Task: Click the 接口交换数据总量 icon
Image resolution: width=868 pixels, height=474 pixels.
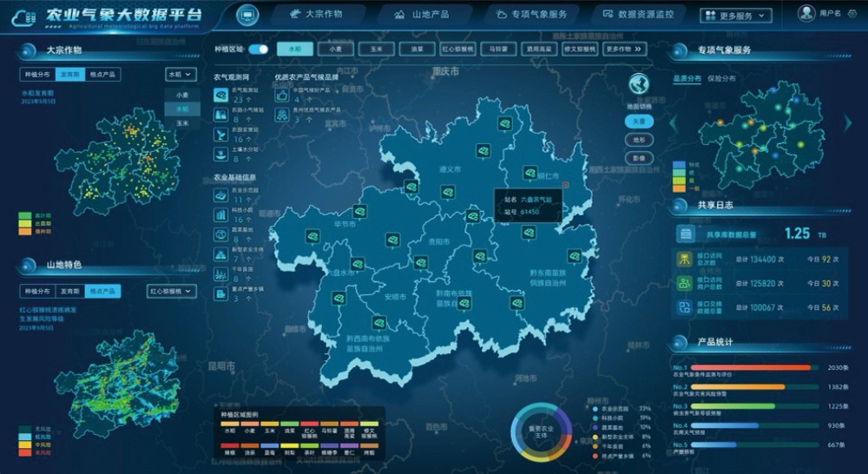Action: [x=685, y=307]
